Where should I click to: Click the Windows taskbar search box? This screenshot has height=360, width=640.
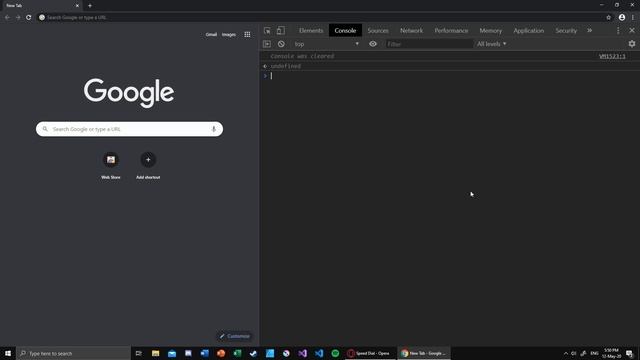(73, 353)
